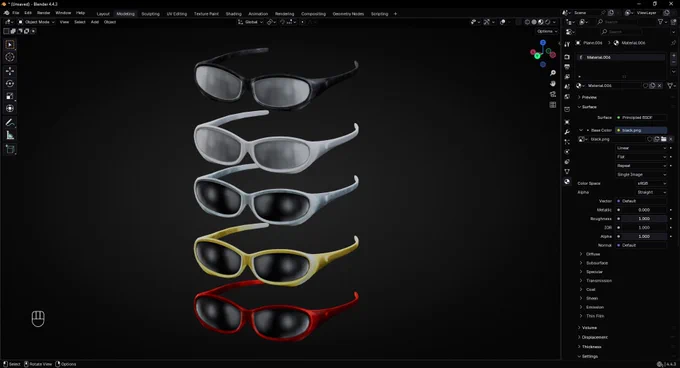Open the Output properties tab

[567, 67]
